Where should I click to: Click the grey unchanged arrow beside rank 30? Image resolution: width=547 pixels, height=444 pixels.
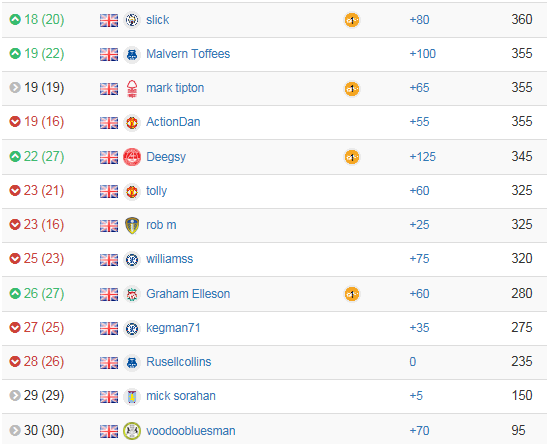[x=15, y=430]
